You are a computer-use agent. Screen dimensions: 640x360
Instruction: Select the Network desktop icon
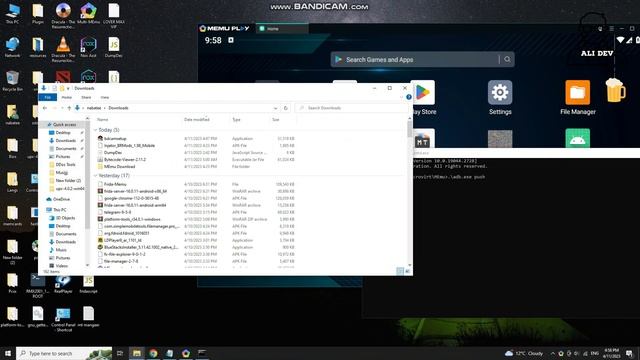pos(12,47)
